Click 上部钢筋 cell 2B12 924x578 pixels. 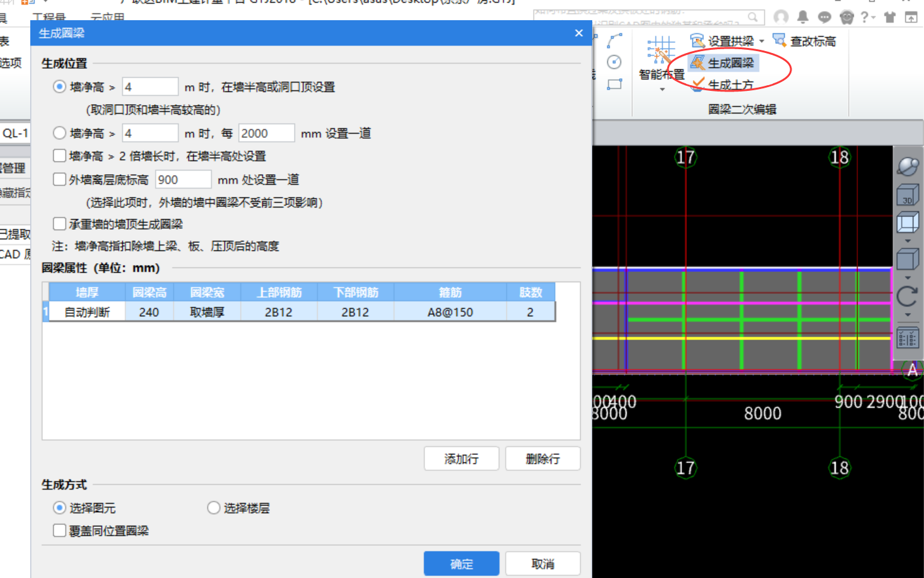279,312
